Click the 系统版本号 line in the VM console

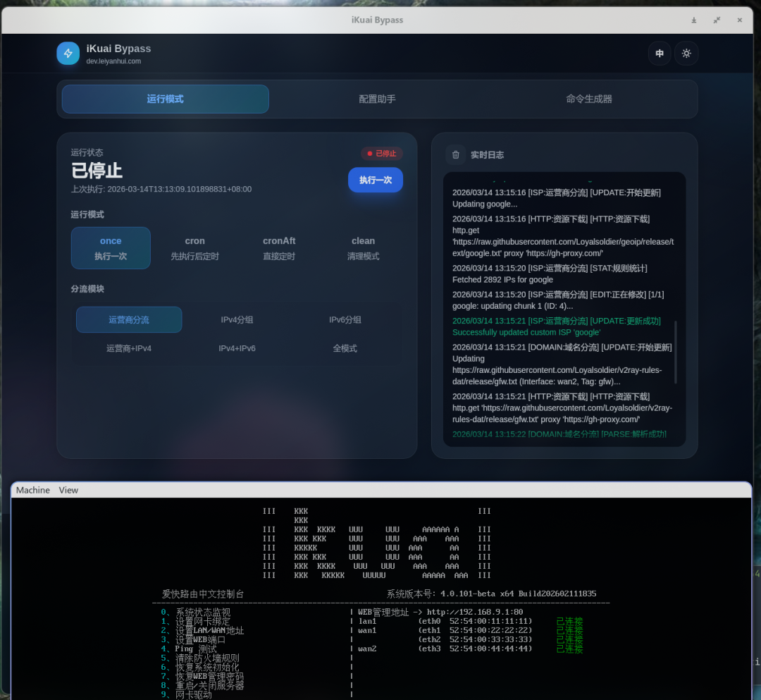pyautogui.click(x=491, y=594)
